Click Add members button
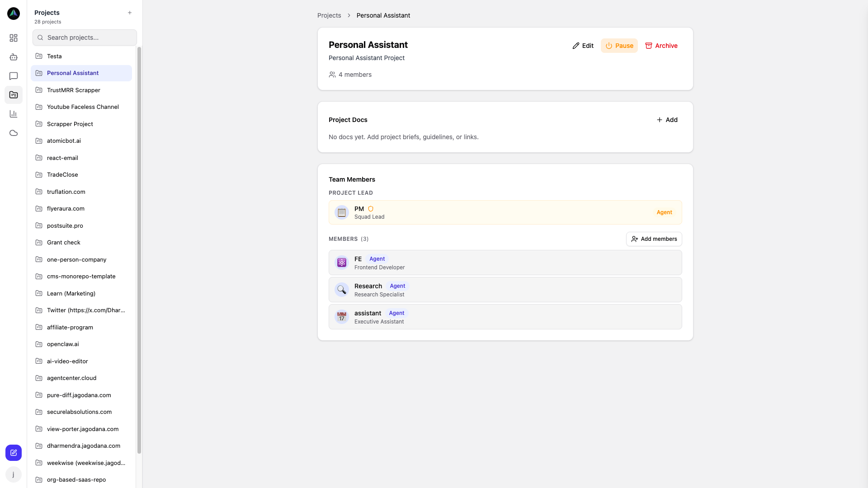The width and height of the screenshot is (868, 488). click(654, 239)
